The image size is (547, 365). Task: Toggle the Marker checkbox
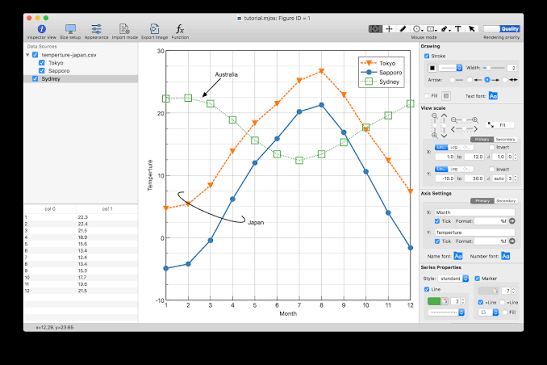click(x=477, y=278)
